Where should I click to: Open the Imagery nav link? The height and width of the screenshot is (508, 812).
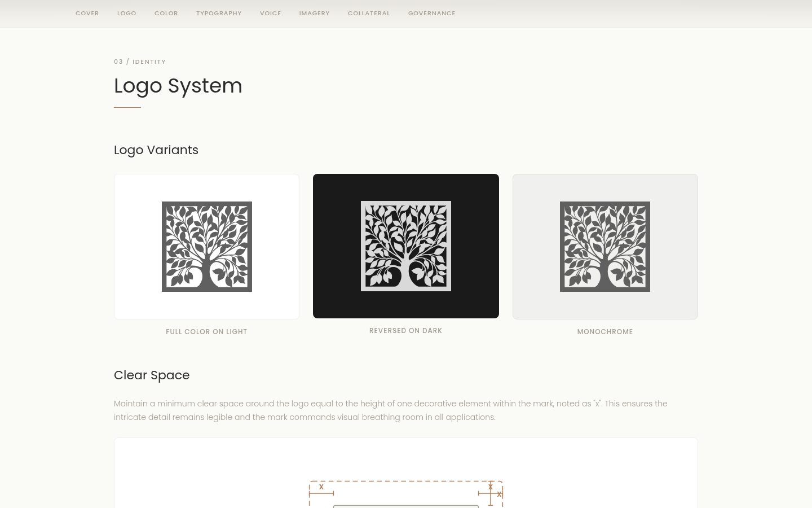(x=315, y=14)
